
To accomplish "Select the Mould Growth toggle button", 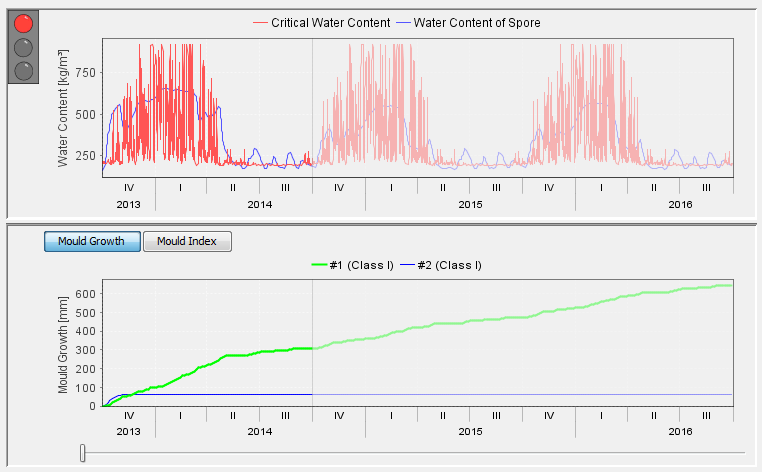I will (92, 241).
